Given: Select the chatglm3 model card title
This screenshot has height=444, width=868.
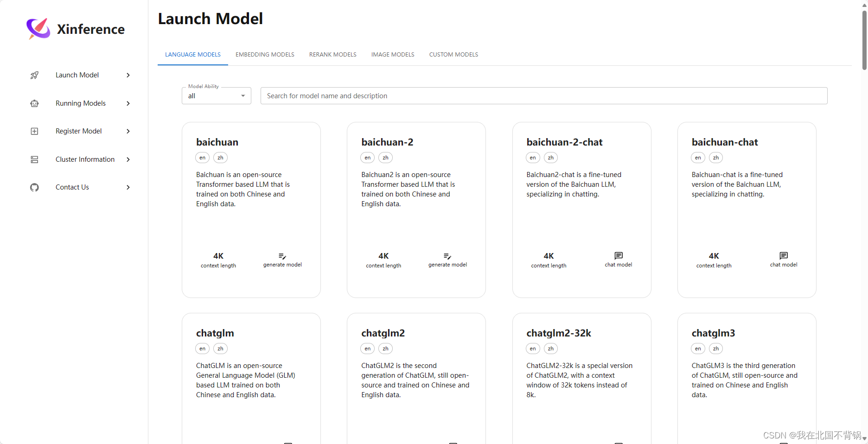Looking at the screenshot, I should pos(713,333).
